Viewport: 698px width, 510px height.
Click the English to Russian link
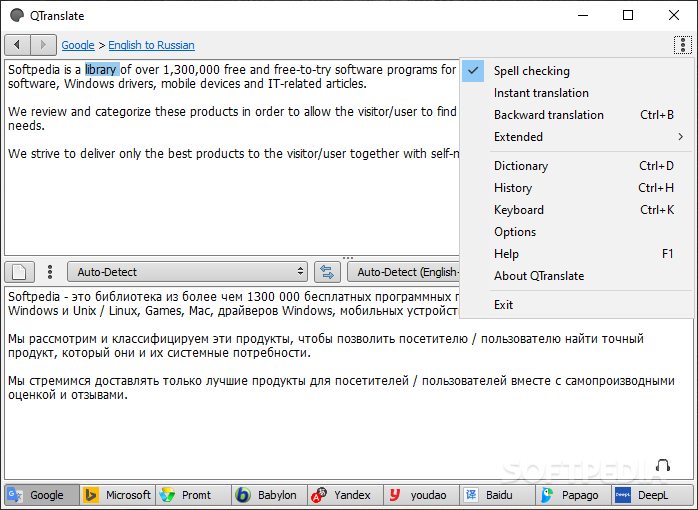[x=151, y=45]
